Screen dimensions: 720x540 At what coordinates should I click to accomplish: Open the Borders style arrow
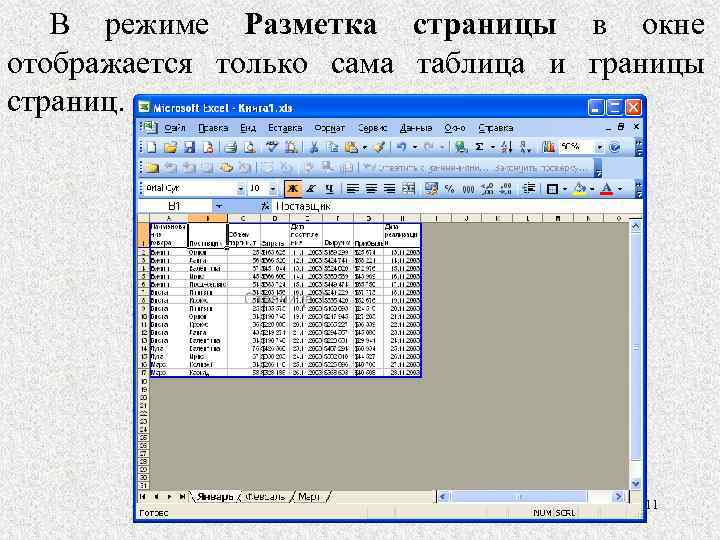tap(565, 189)
